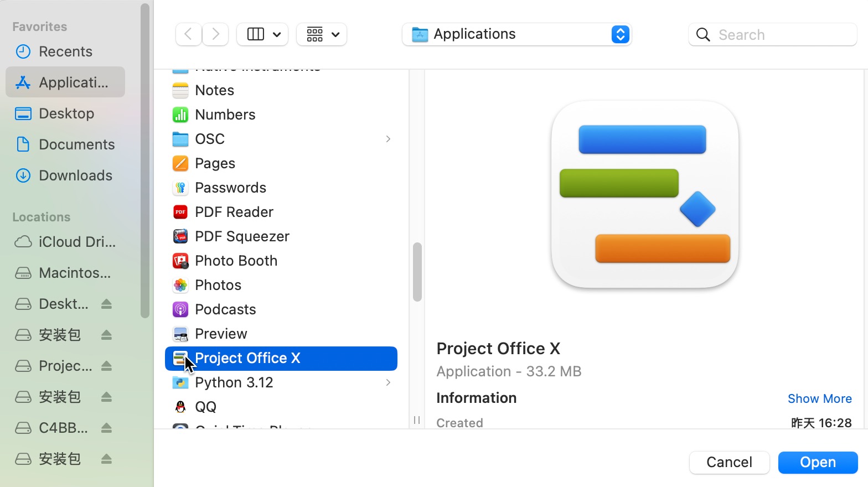The image size is (868, 487).
Task: Click the Numbers app icon
Action: [x=180, y=115]
